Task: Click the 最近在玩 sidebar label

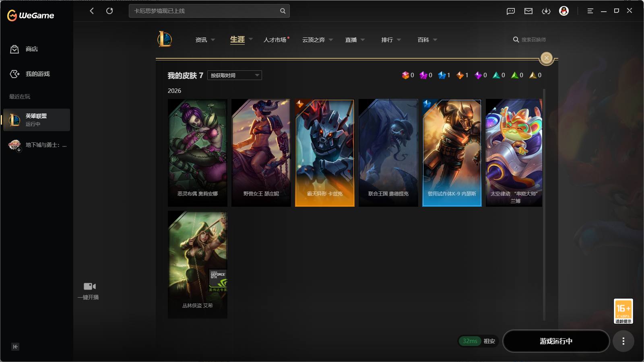Action: click(20, 97)
